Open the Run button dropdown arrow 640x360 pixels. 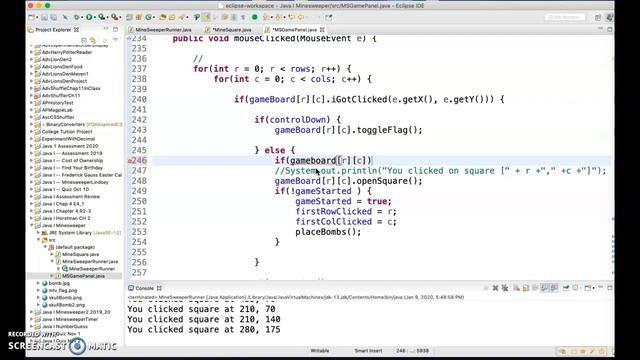pyautogui.click(x=95, y=18)
